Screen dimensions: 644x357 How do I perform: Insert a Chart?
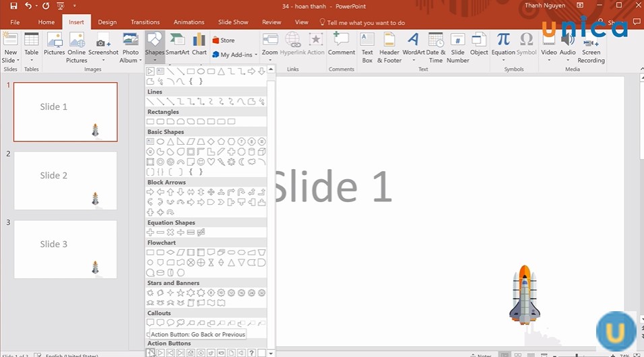[x=199, y=44]
